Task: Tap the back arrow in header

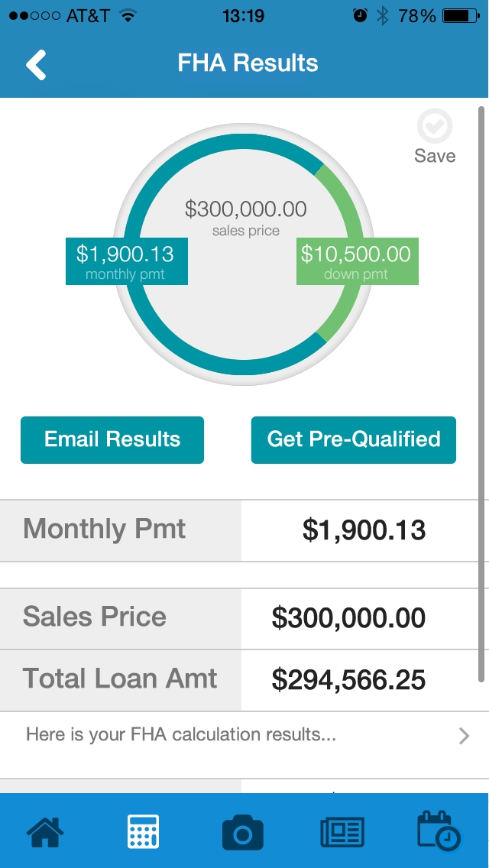Action: point(37,65)
